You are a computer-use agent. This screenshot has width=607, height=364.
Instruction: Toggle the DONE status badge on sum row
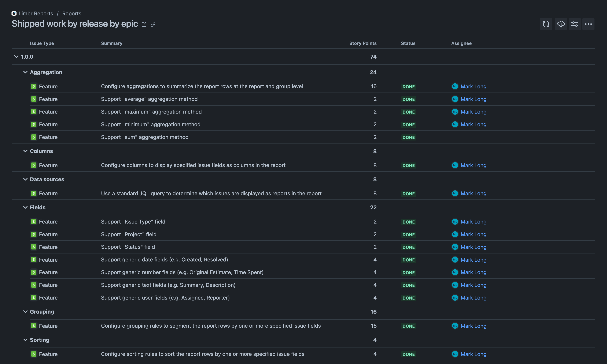pyautogui.click(x=408, y=137)
